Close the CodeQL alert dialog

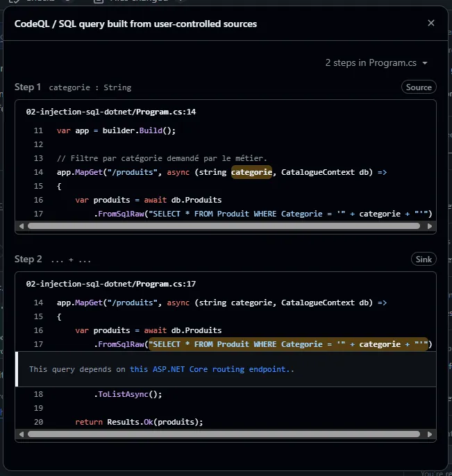coord(430,23)
